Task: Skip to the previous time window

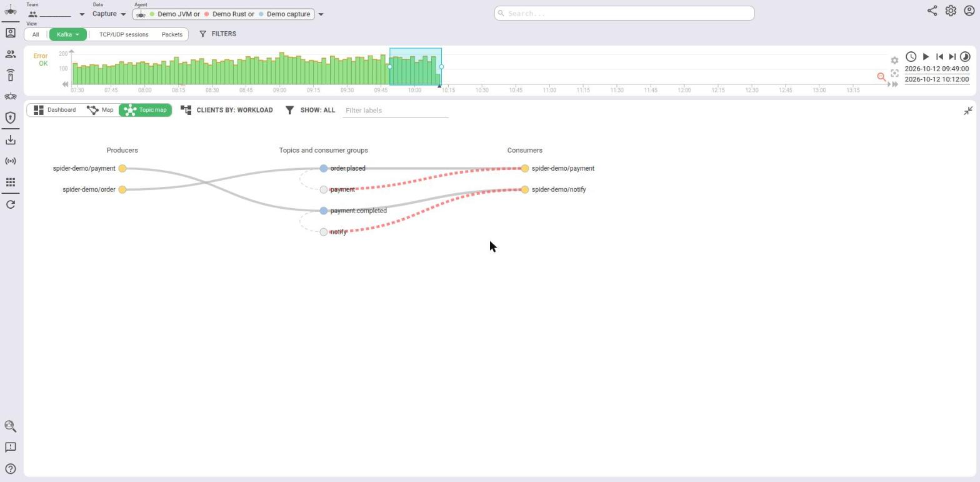Action: (x=939, y=57)
